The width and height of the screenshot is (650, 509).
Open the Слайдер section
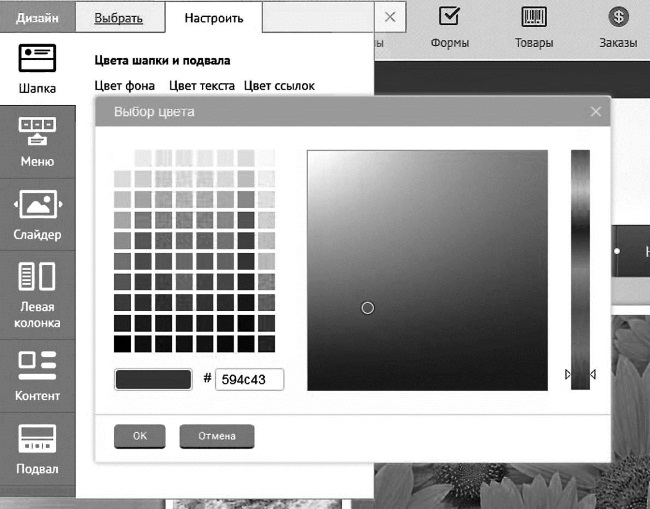pos(37,215)
